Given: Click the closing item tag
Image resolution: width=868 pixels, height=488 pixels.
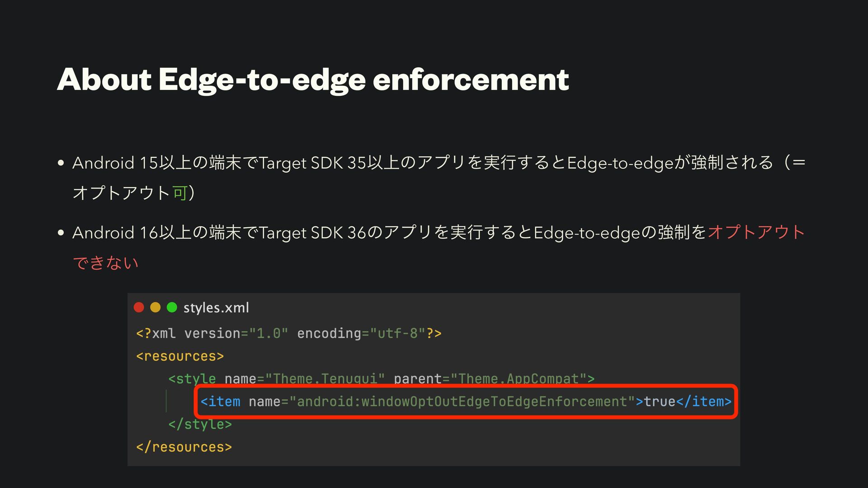Looking at the screenshot, I should coord(703,401).
